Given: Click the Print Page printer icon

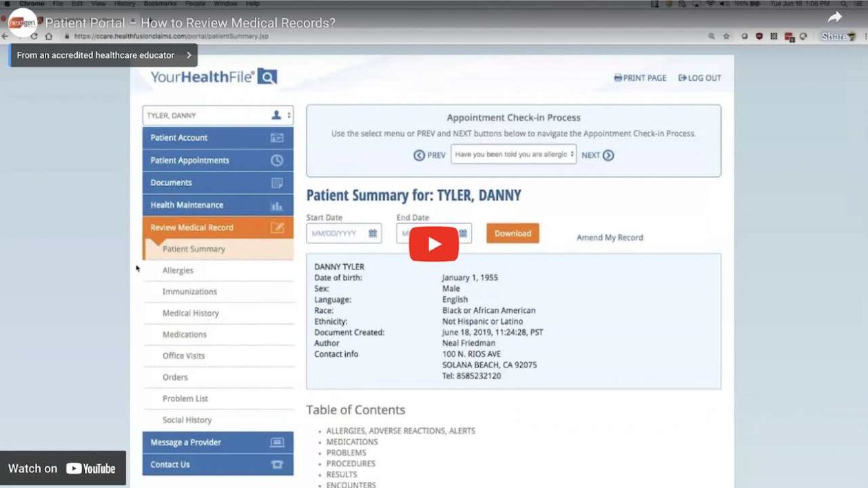Looking at the screenshot, I should (618, 78).
